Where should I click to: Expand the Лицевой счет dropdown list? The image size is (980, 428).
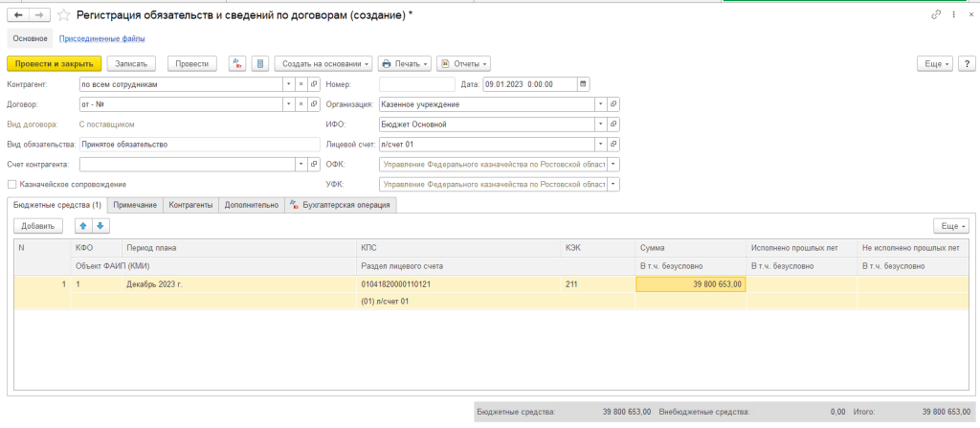(x=601, y=144)
